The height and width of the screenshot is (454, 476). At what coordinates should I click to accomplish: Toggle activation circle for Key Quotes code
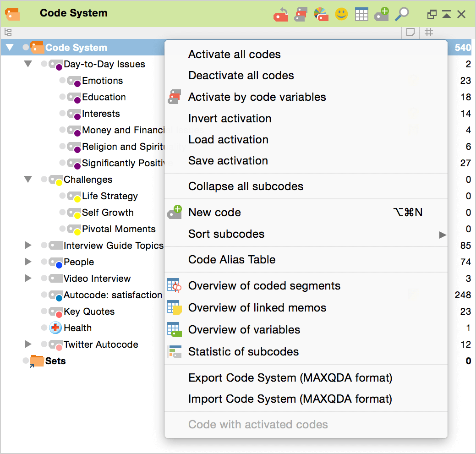click(x=44, y=312)
